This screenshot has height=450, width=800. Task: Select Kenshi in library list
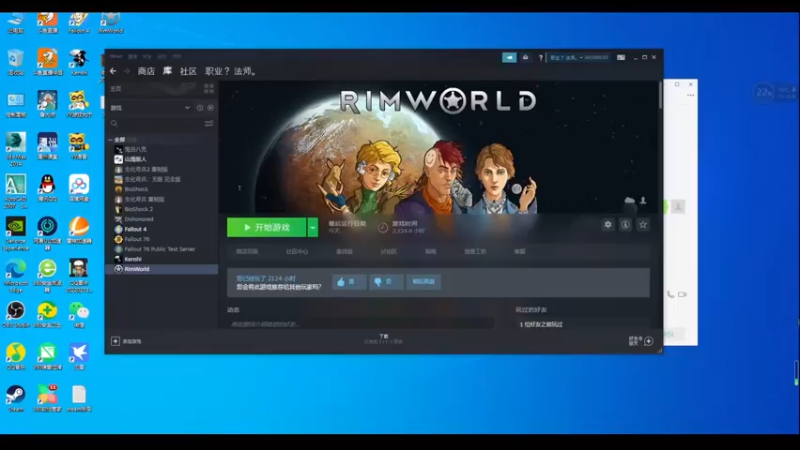tap(133, 259)
